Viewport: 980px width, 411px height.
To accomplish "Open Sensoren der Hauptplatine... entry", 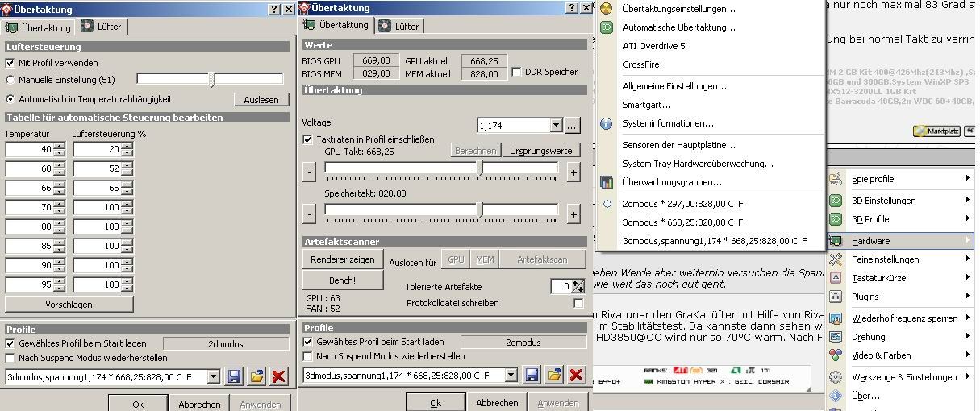I will tap(679, 145).
